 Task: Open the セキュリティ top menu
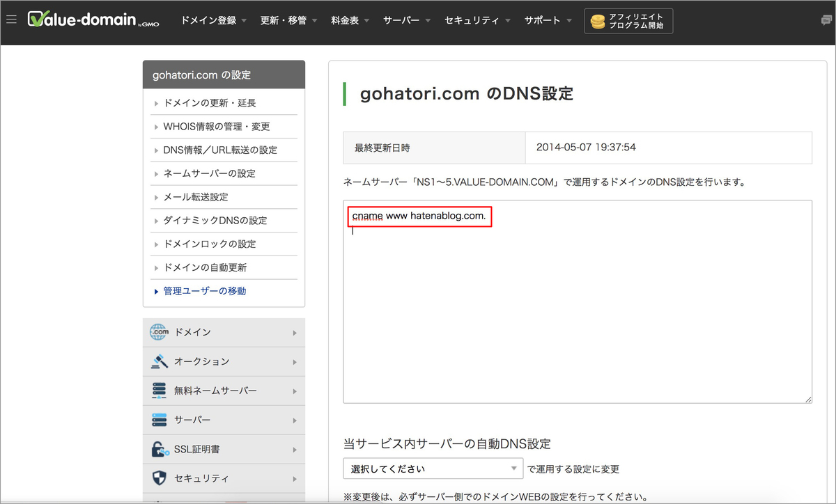click(x=478, y=20)
